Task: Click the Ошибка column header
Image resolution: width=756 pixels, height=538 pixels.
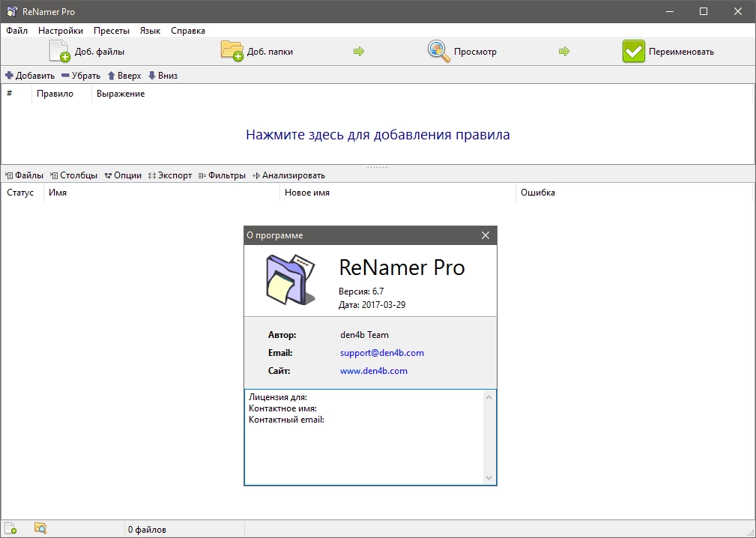Action: click(634, 193)
